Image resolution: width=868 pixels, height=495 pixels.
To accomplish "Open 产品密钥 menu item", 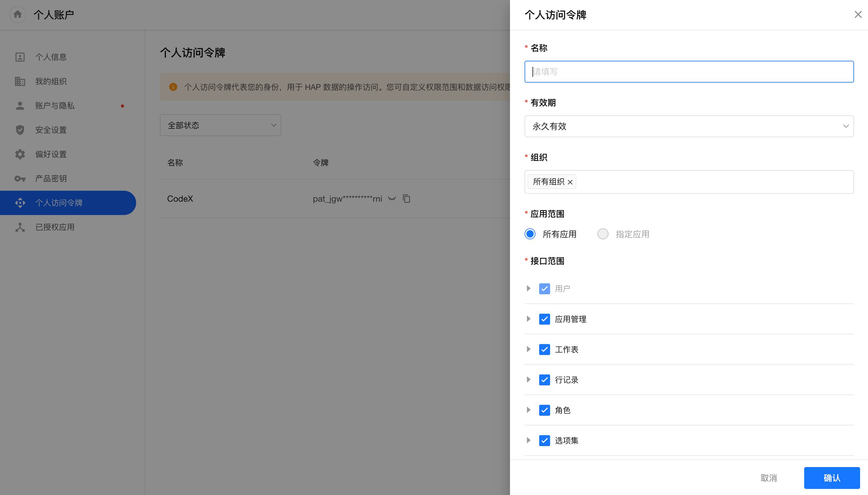I will (x=68, y=179).
